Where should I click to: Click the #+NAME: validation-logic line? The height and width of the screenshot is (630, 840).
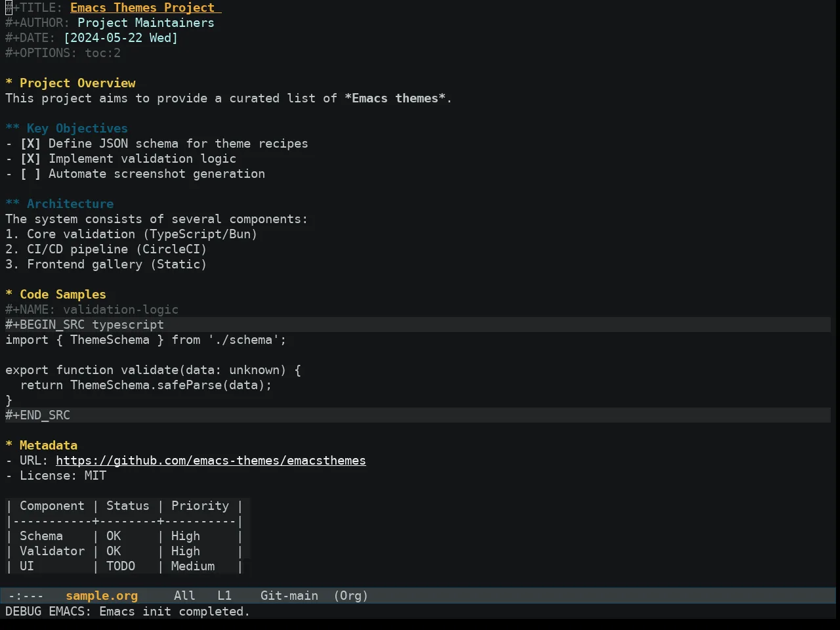(x=92, y=310)
